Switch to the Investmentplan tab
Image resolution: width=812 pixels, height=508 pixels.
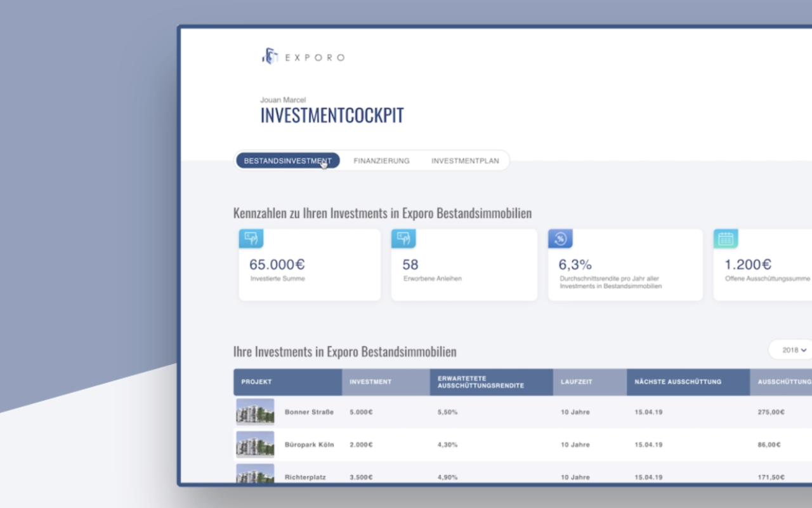pos(465,161)
